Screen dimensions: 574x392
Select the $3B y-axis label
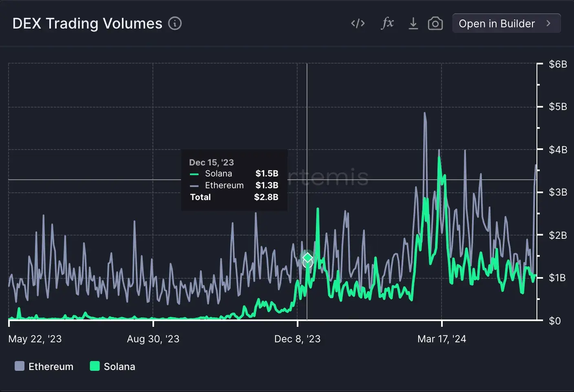pyautogui.click(x=558, y=192)
